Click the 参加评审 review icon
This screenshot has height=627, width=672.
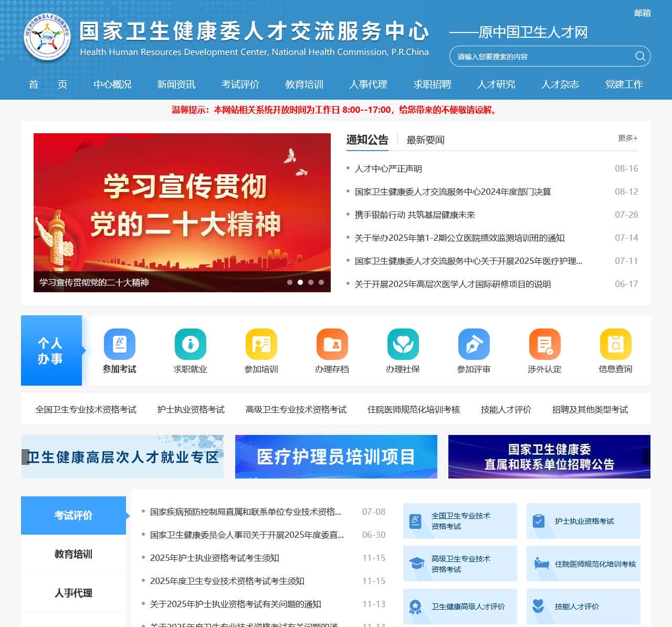click(x=474, y=345)
